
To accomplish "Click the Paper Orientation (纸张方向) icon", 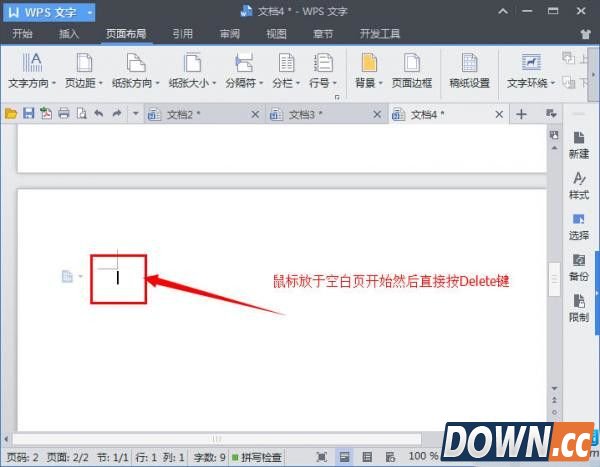I will pos(136,63).
